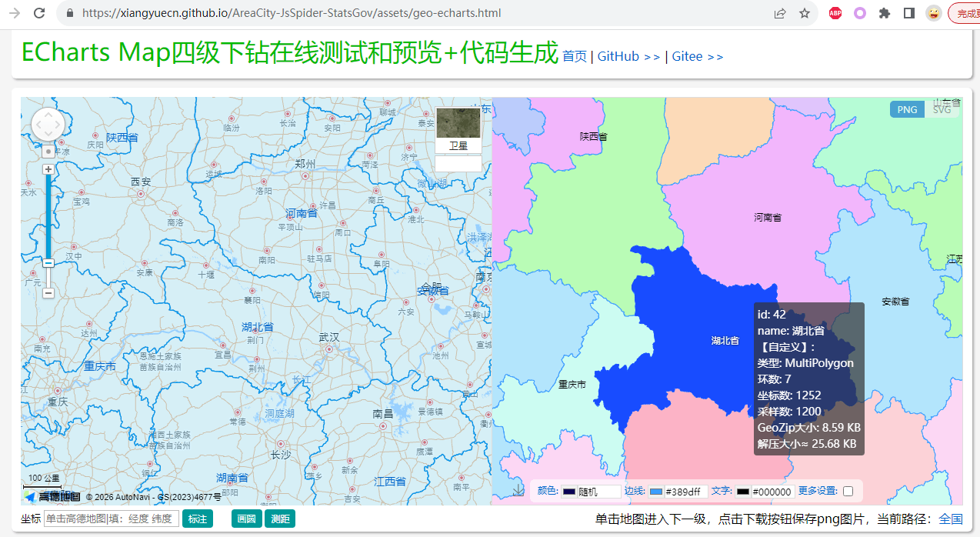980x537 pixels.
Task: Download the ECharts map image icon
Action: tap(518, 489)
